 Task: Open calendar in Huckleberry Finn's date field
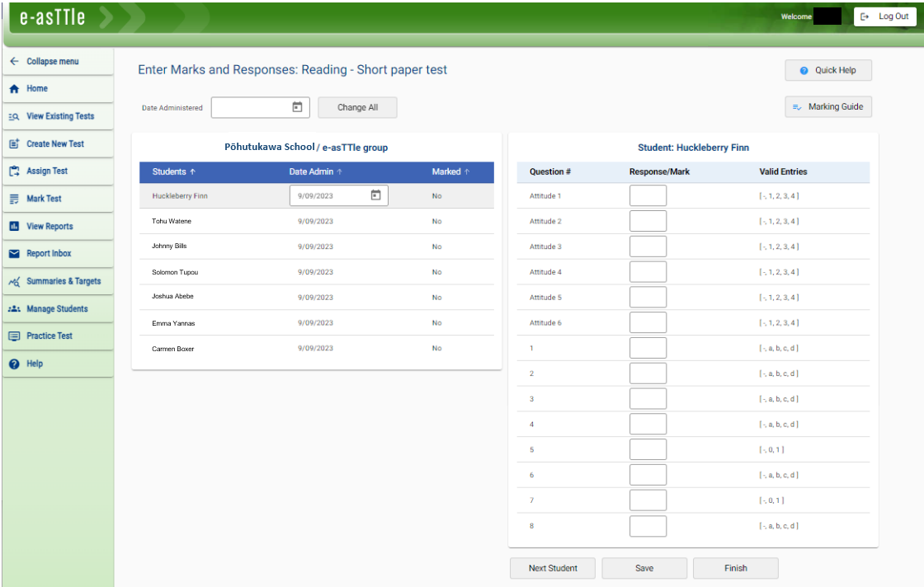pyautogui.click(x=375, y=195)
